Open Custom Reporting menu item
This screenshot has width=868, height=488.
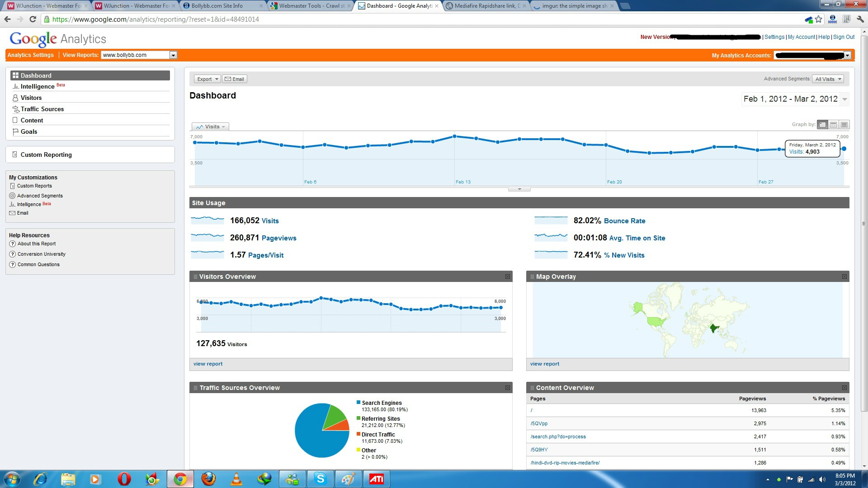[46, 155]
